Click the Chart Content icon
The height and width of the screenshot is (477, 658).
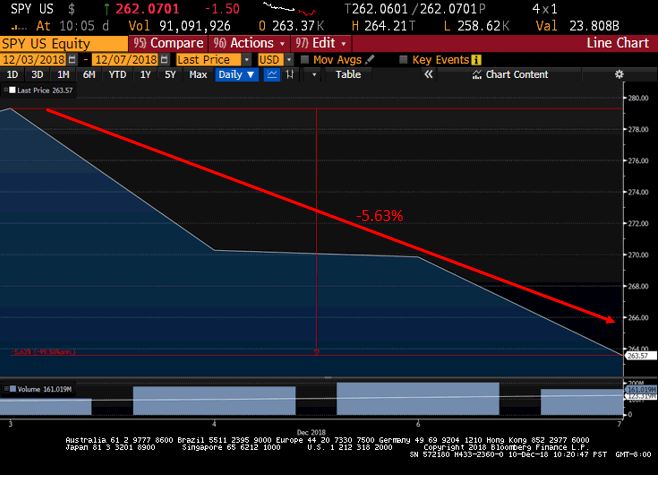pyautogui.click(x=477, y=75)
